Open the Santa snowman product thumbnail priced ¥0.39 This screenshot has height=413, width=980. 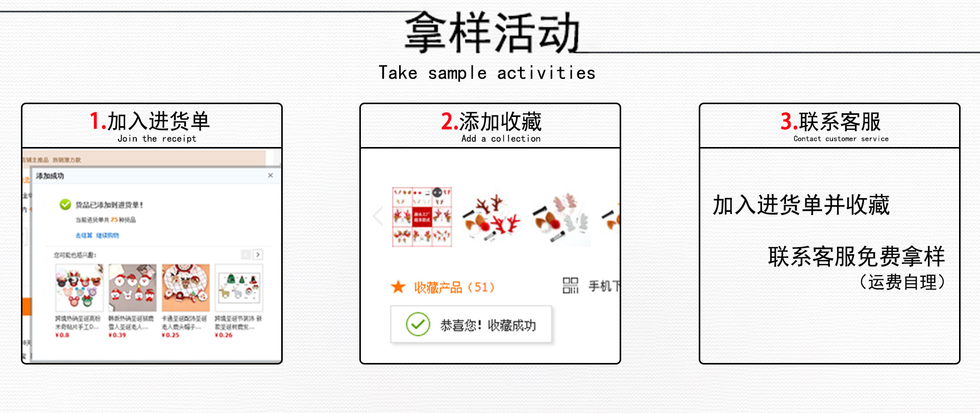[x=132, y=288]
